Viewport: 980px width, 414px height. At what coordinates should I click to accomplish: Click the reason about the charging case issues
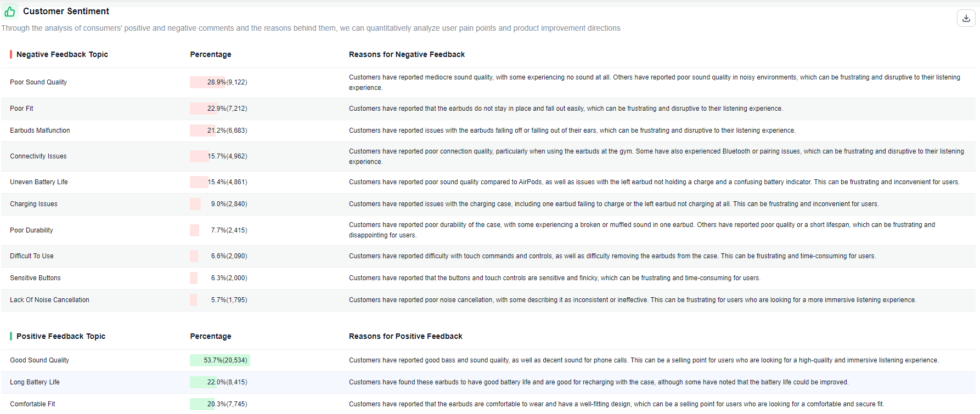(613, 204)
